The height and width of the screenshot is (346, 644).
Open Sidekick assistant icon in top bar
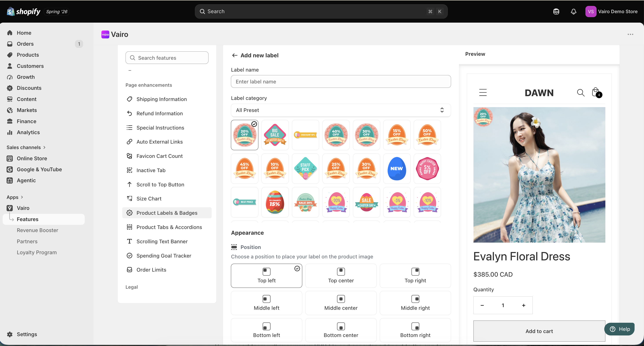(556, 11)
